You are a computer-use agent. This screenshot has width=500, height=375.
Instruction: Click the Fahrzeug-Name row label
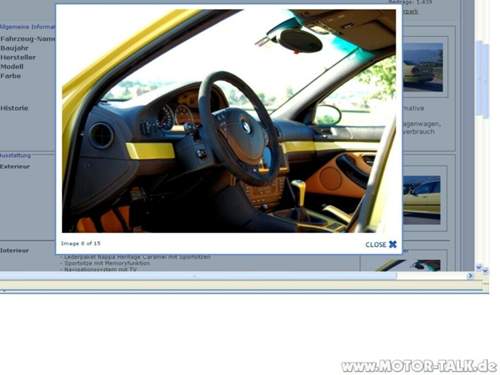click(x=28, y=39)
